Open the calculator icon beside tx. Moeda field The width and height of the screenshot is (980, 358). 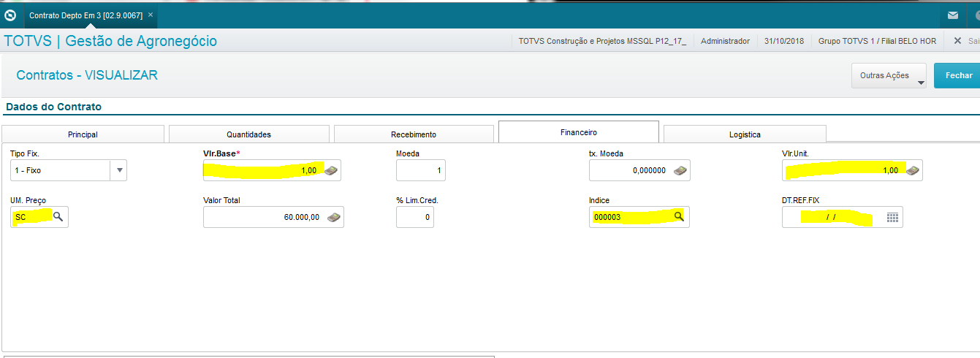coord(680,170)
